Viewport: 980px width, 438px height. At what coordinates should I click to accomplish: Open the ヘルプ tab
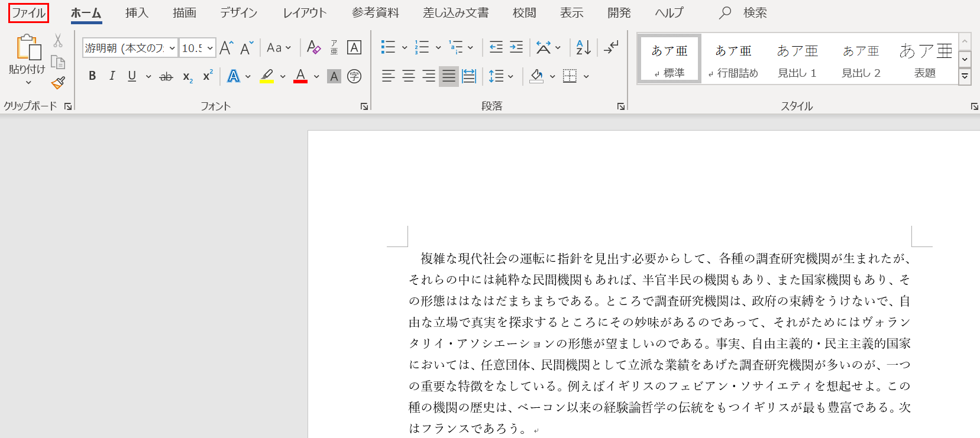[x=669, y=13]
